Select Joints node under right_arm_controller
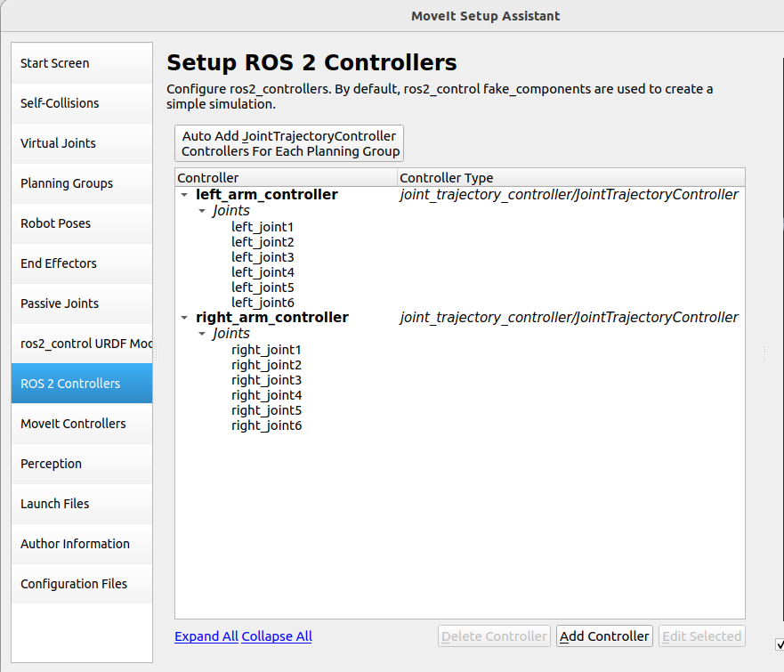This screenshot has height=672, width=784. click(x=230, y=334)
